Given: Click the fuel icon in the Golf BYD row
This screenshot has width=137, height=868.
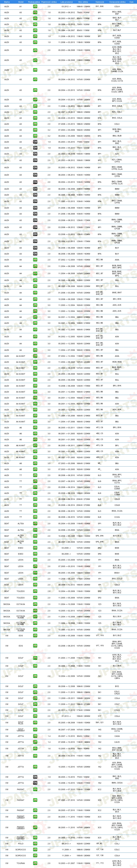Looking at the screenshot, I should (x=35, y=686).
